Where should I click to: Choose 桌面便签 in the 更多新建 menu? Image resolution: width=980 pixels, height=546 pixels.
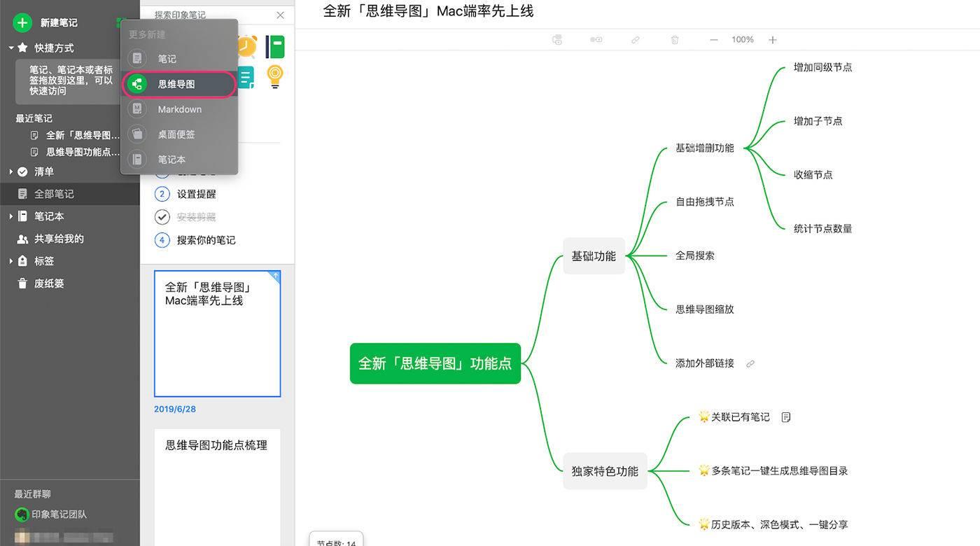(179, 134)
